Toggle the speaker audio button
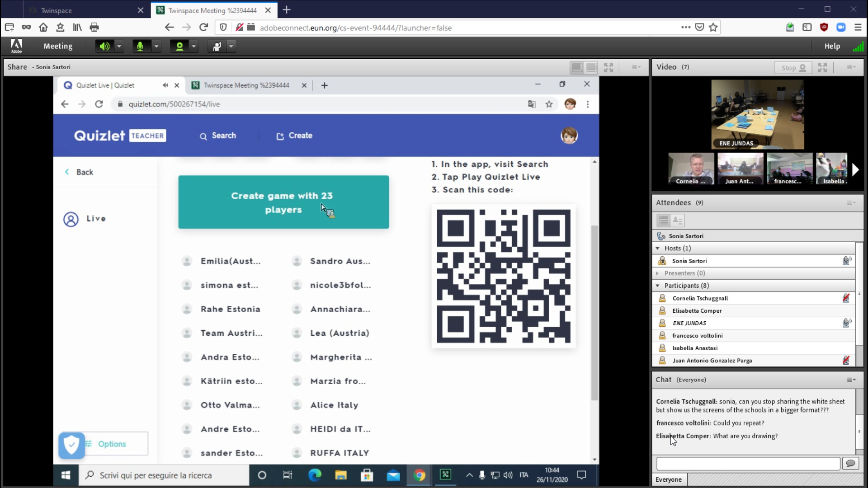 coord(104,46)
